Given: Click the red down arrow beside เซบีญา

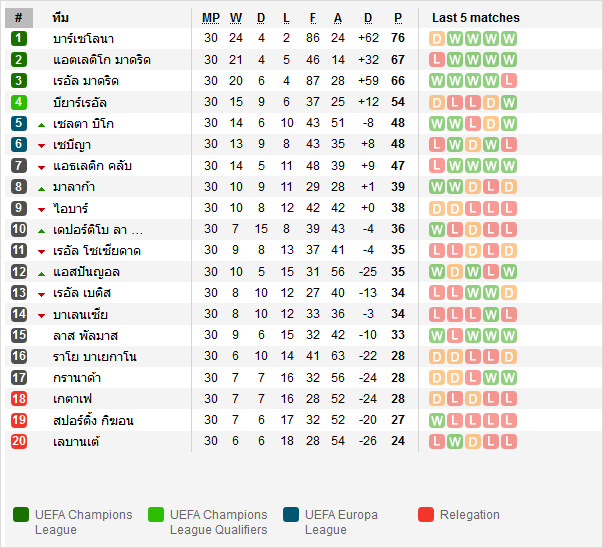Looking at the screenshot, I should [41, 145].
